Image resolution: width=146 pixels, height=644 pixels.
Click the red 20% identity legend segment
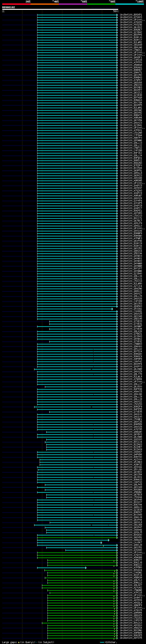click(x=16, y=4)
